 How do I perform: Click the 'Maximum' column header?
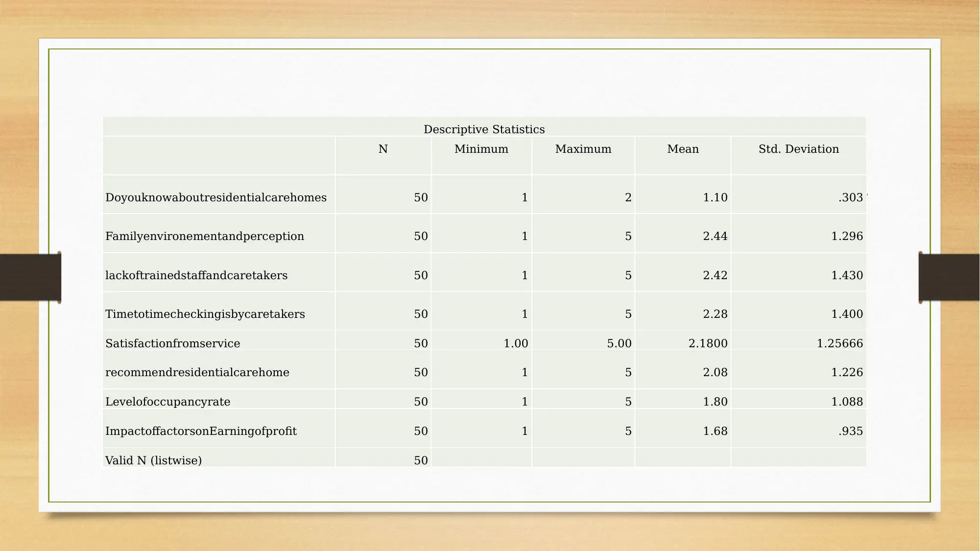point(583,149)
